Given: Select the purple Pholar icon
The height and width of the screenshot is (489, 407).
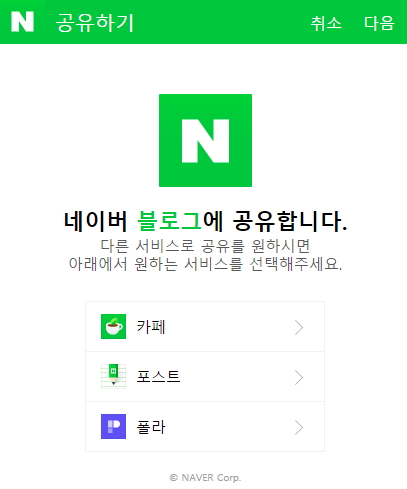Looking at the screenshot, I should 113,426.
